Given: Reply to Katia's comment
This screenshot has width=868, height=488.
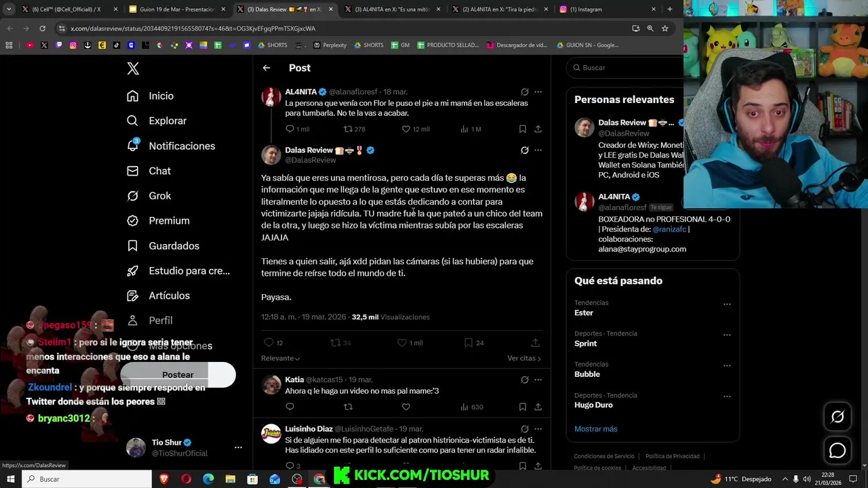Looking at the screenshot, I should (x=290, y=407).
